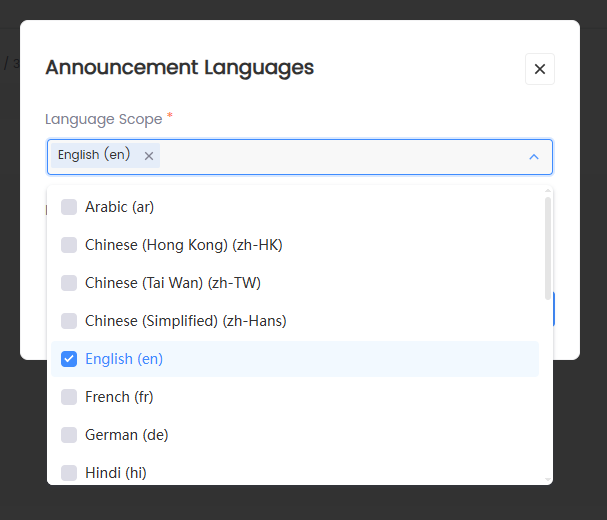Screen dimensions: 607x520
Task: Check the Arabic (ar) checkbox
Action: [69, 207]
